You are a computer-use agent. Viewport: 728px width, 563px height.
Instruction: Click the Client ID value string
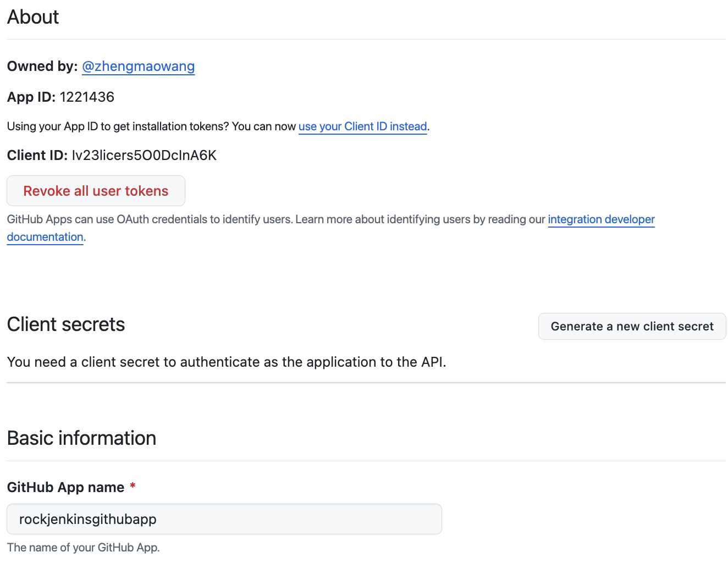click(144, 156)
